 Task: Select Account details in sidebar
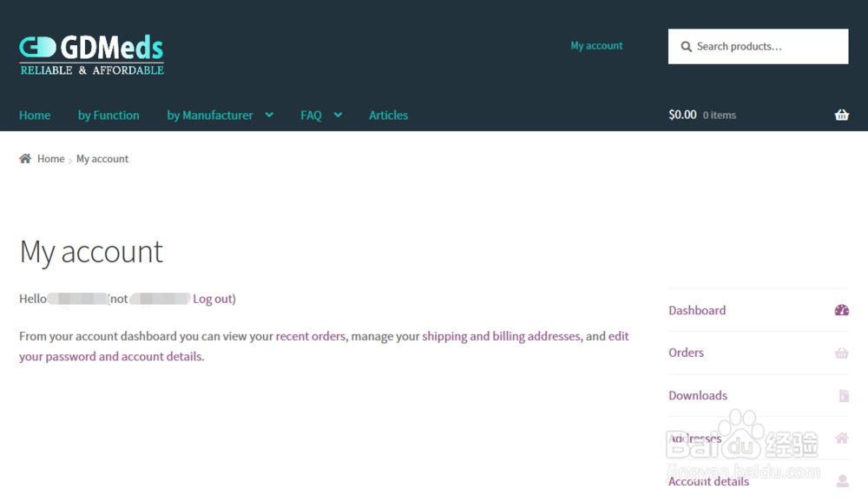pos(708,481)
